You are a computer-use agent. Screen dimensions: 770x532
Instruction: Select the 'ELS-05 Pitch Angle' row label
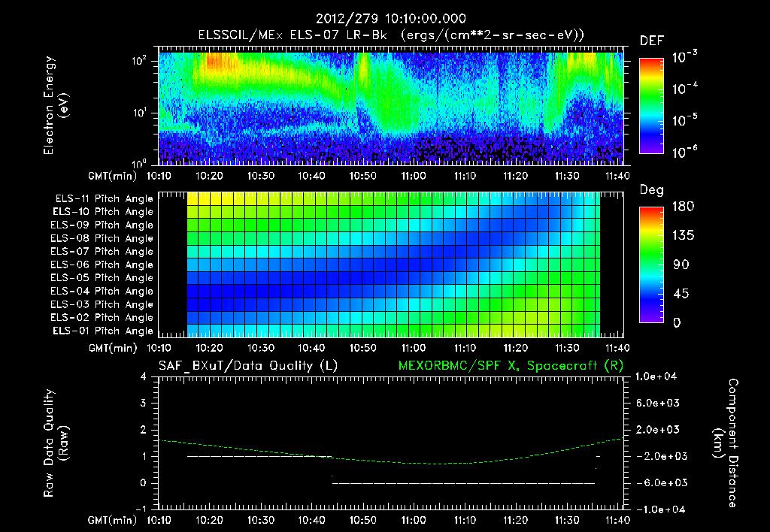click(x=102, y=278)
